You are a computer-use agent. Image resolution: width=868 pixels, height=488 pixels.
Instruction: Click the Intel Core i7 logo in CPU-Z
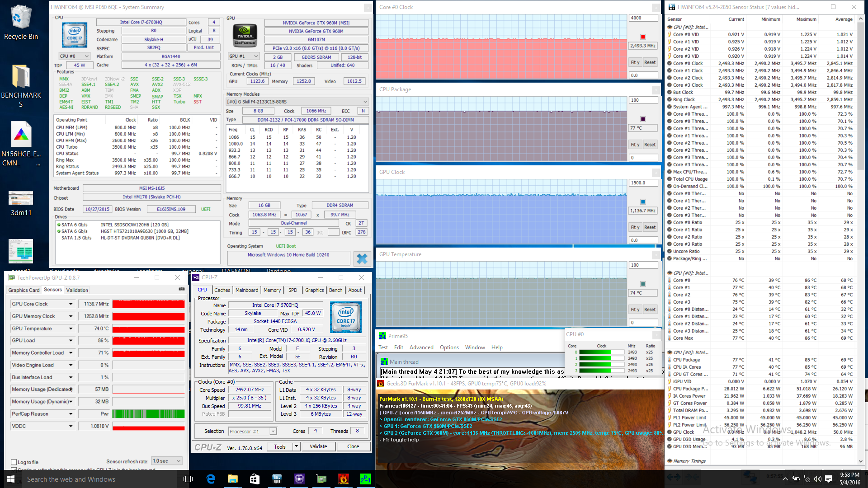tap(346, 317)
